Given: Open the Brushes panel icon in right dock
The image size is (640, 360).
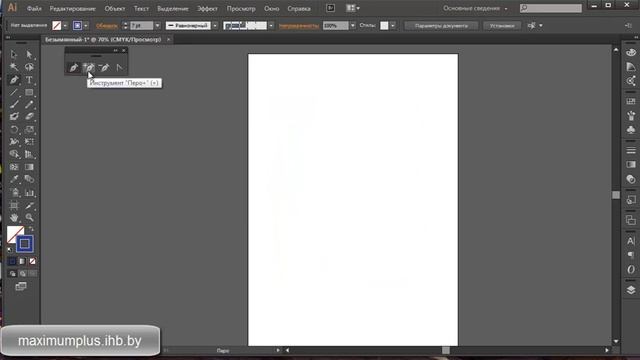Looking at the screenshot, I should (631, 116).
